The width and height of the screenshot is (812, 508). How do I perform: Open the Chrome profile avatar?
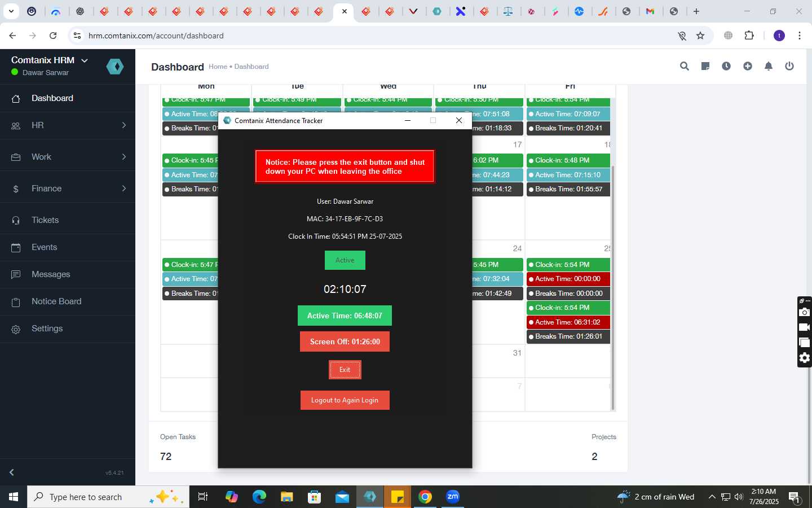tap(779, 36)
